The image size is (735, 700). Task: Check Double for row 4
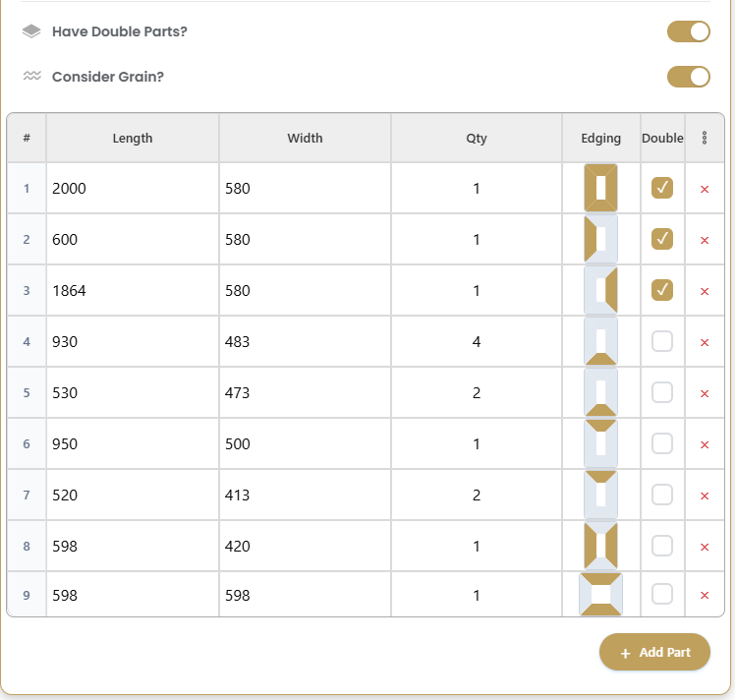pyautogui.click(x=662, y=341)
